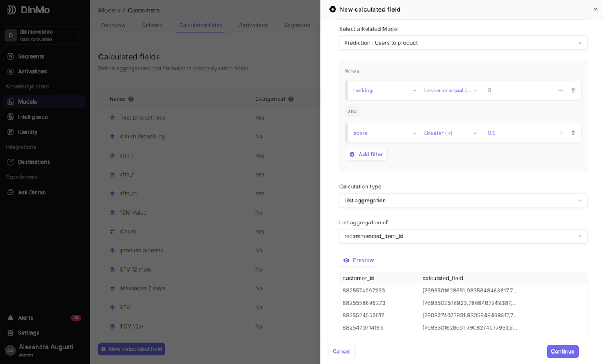Expand the Related Model dropdown

pos(463,42)
